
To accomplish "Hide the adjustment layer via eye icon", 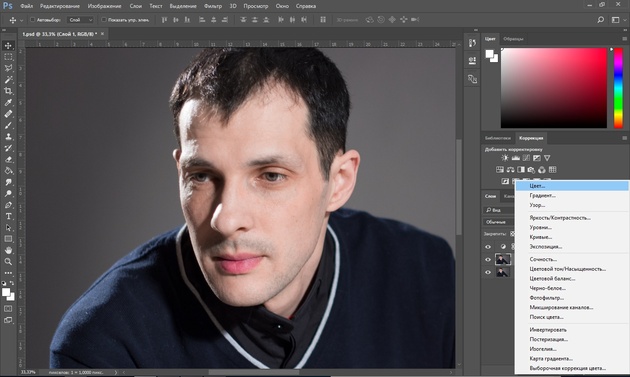I will 488,247.
